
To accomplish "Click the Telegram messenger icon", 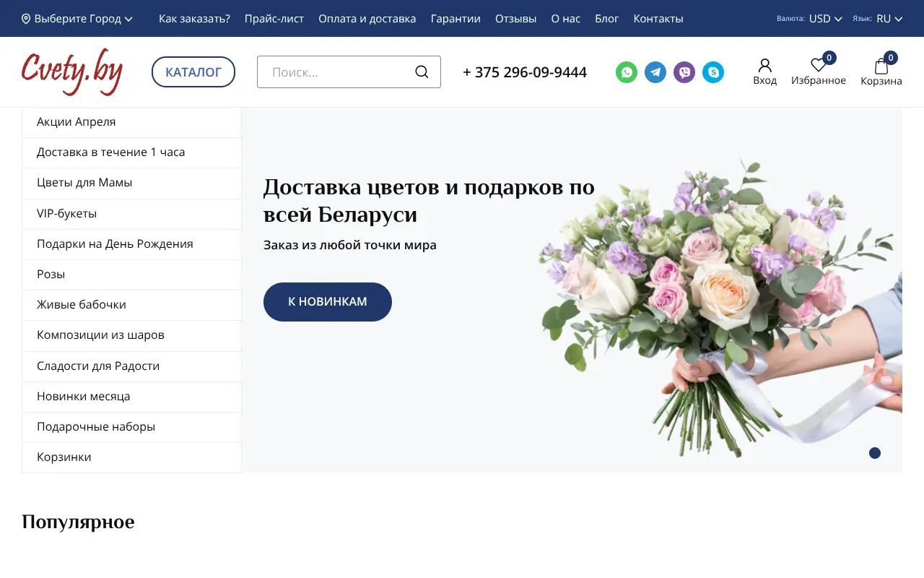I will (x=655, y=72).
